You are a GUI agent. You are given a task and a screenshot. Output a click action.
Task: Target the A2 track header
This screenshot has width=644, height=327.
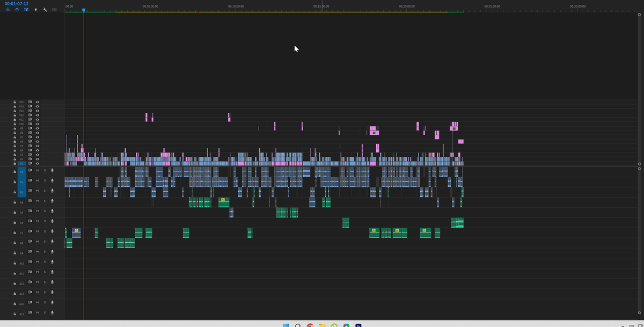[21, 182]
